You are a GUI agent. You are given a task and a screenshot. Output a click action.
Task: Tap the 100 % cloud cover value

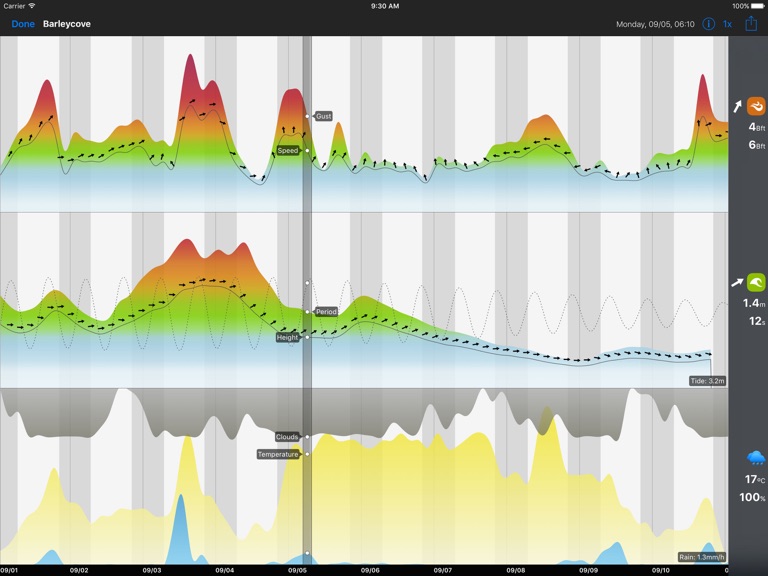click(x=752, y=497)
